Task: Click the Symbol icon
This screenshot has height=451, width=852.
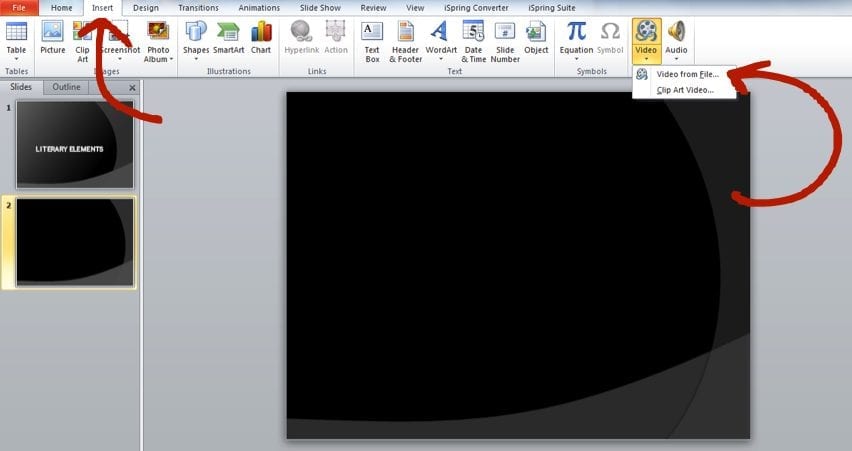Action: coord(610,32)
